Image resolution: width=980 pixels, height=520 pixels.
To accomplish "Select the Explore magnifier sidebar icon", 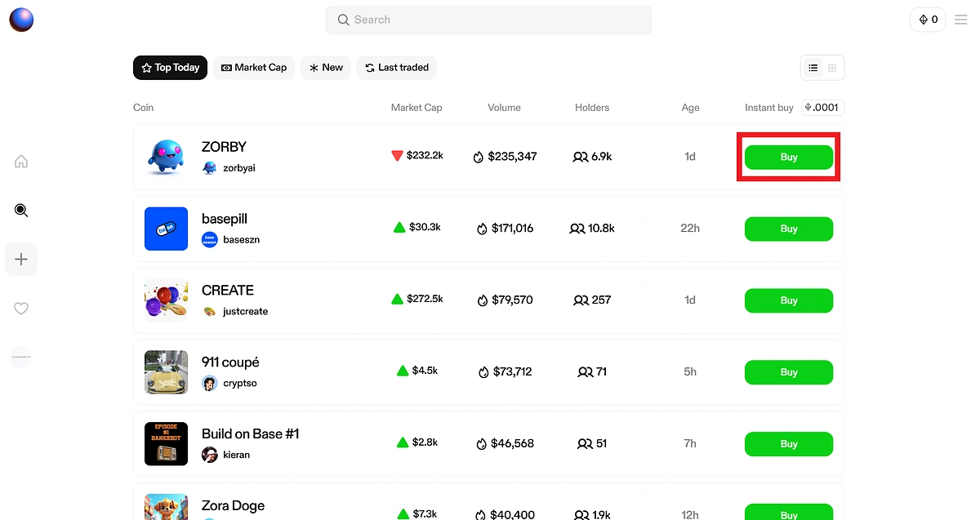I will pos(21,211).
